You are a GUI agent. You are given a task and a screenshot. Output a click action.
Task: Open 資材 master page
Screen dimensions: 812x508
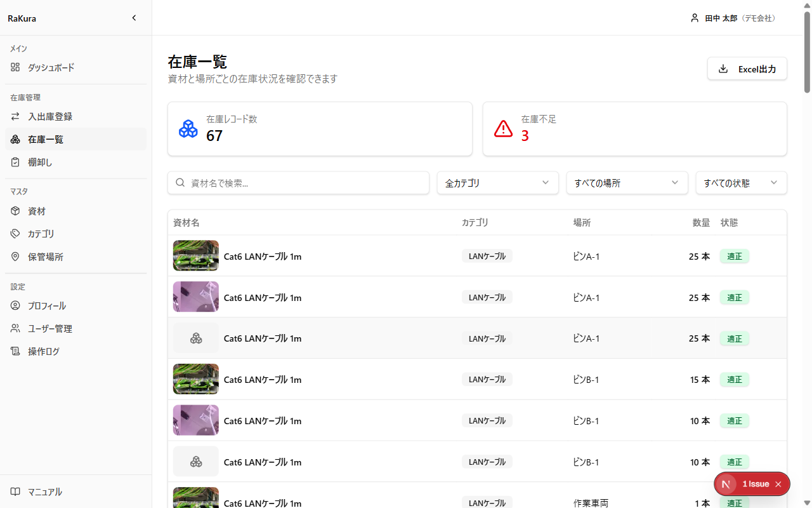coord(76,211)
